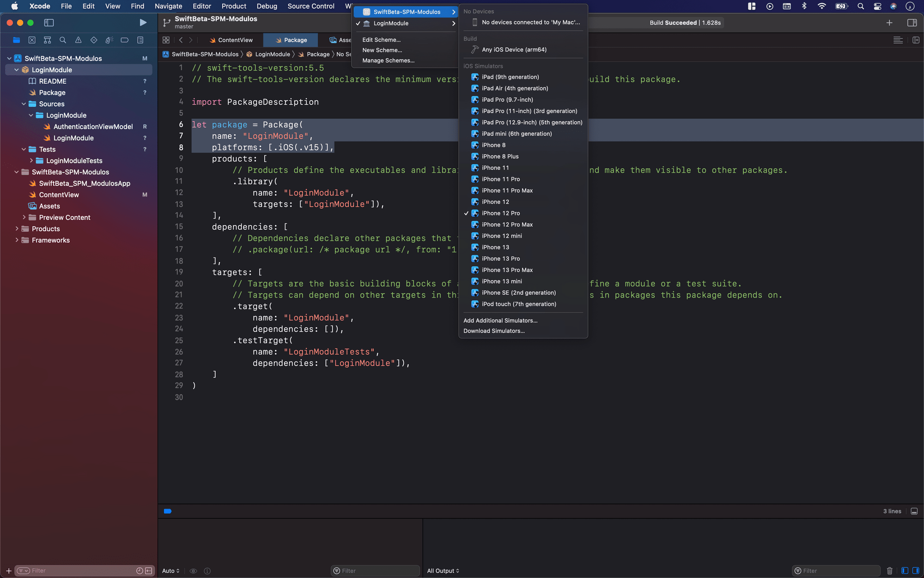The height and width of the screenshot is (578, 924).
Task: Open the Report navigator
Action: 140,40
